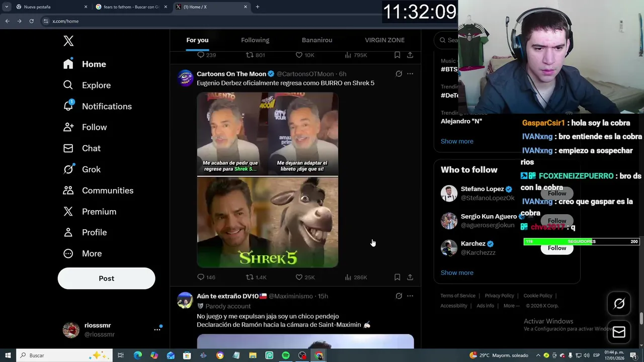Open Spotify from the taskbar
Screen dimensions: 644x362
pyautogui.click(x=286, y=355)
